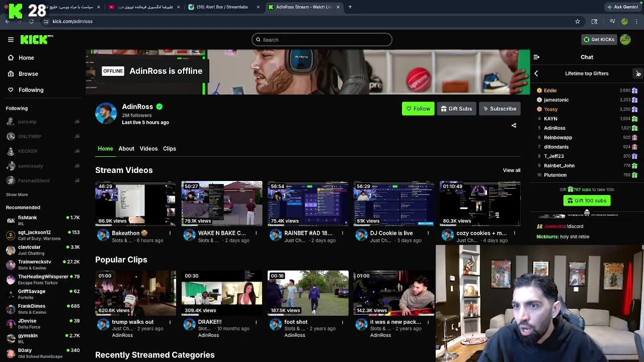644x362 pixels.
Task: Play DRAKE!!! clip thumbnail
Action: coord(222,293)
